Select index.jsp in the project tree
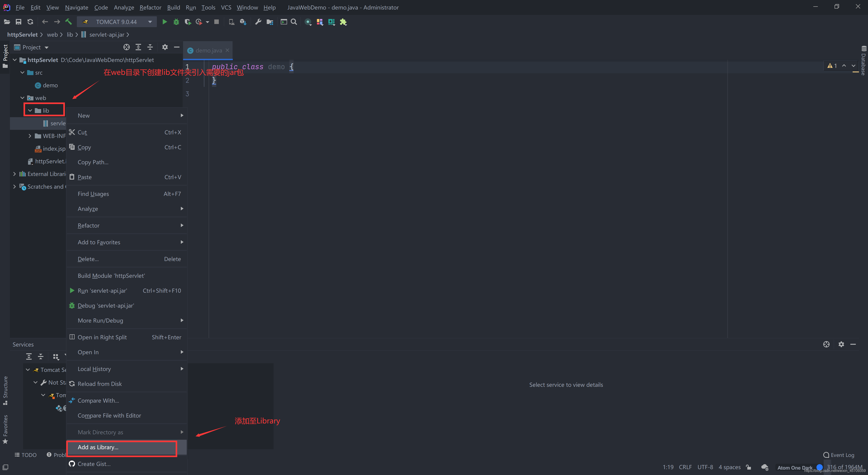This screenshot has height=475, width=868. point(50,149)
